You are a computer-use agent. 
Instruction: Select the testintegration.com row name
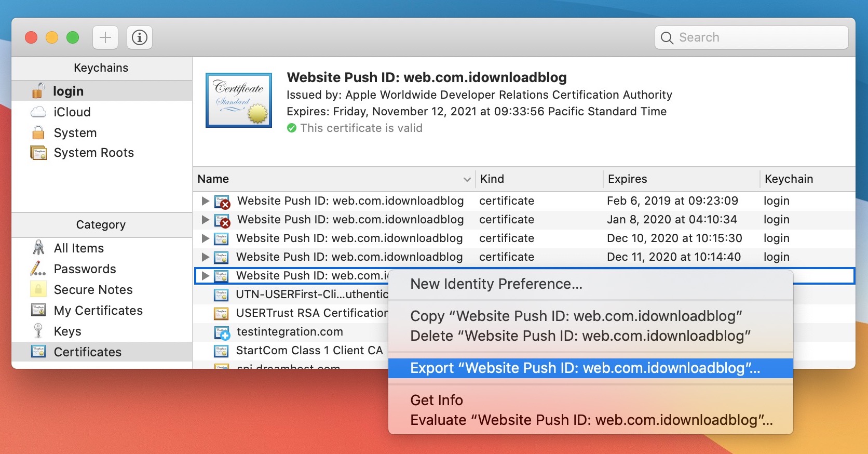(290, 331)
